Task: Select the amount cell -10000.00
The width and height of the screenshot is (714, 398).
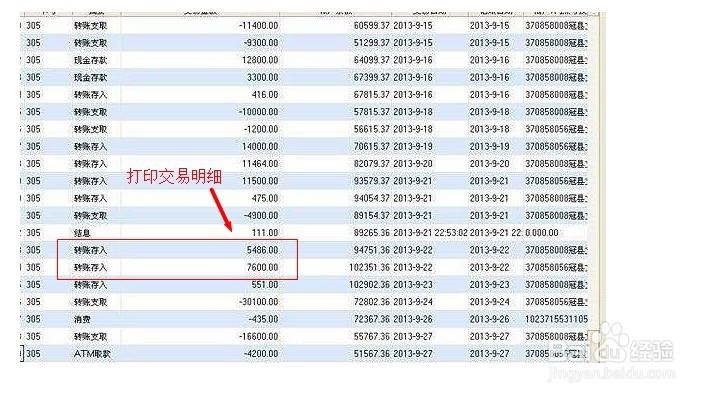Action: [258, 112]
